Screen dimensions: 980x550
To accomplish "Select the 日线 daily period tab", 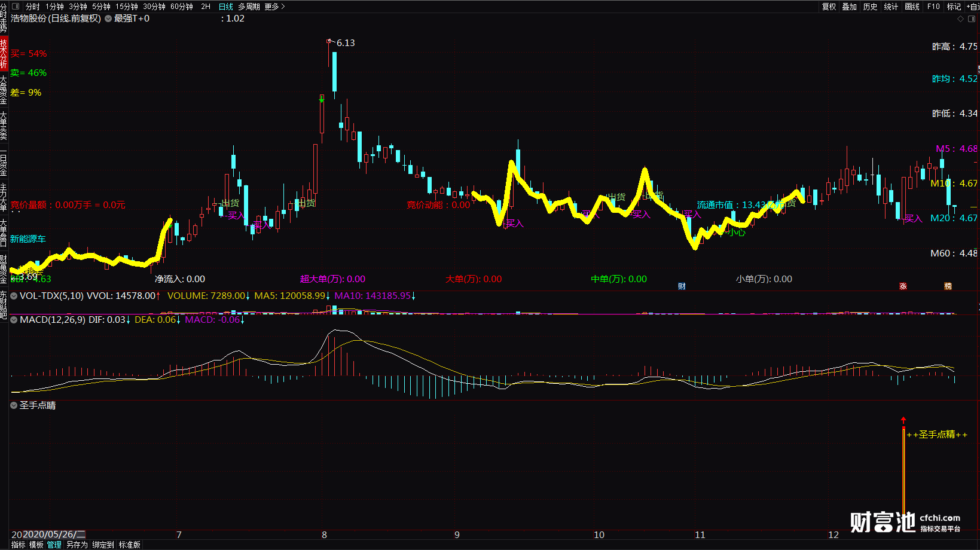I will 226,7.
